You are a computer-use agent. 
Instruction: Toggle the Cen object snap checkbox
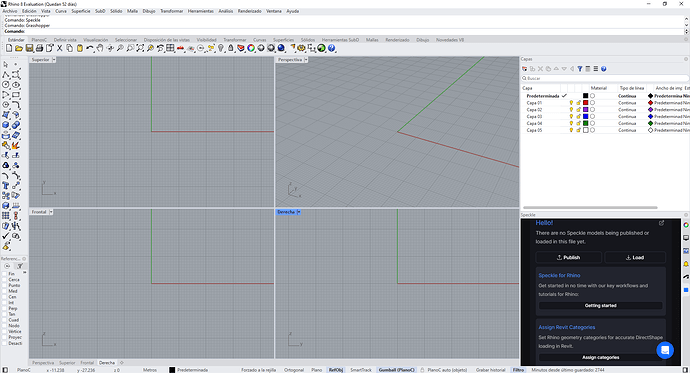[x=5, y=297]
